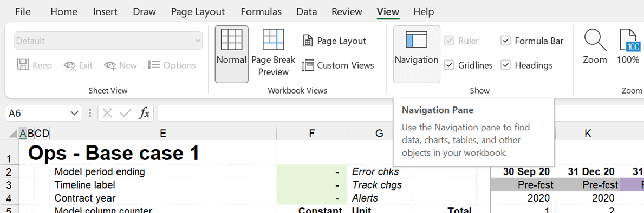Uncheck the Formula Bar checkbox
The height and width of the screenshot is (213, 644).
[505, 41]
